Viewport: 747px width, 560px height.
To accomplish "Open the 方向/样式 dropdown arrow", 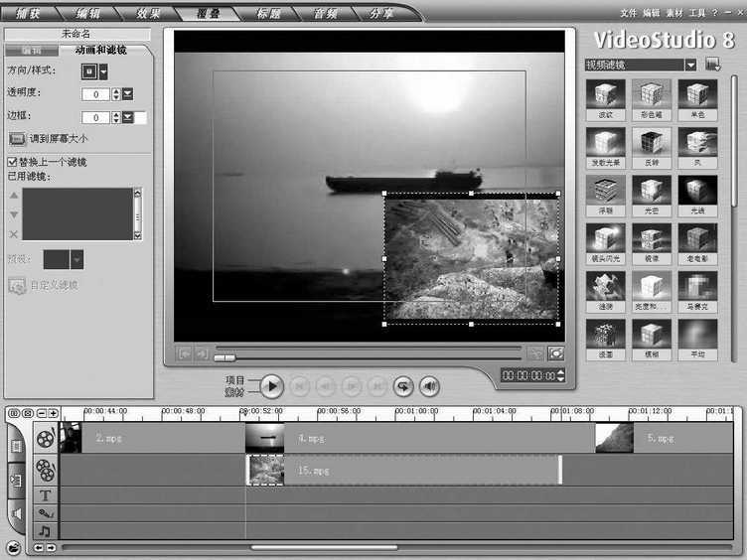I will pyautogui.click(x=103, y=71).
